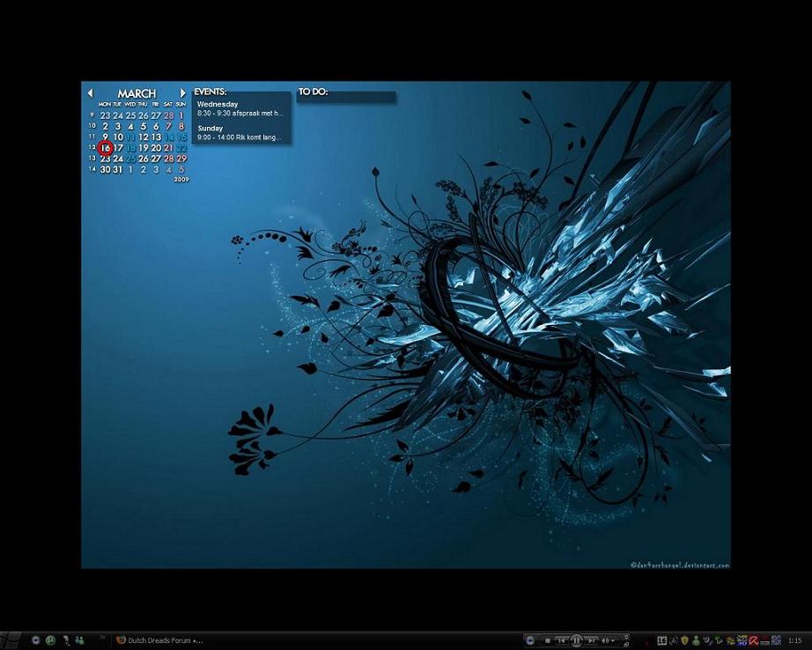Click the MARCH month header
Screen dimensions: 812x650
(137, 93)
